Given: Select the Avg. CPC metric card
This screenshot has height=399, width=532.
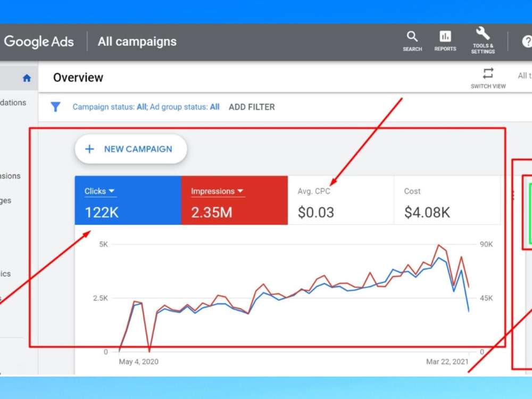Looking at the screenshot, I should 340,200.
